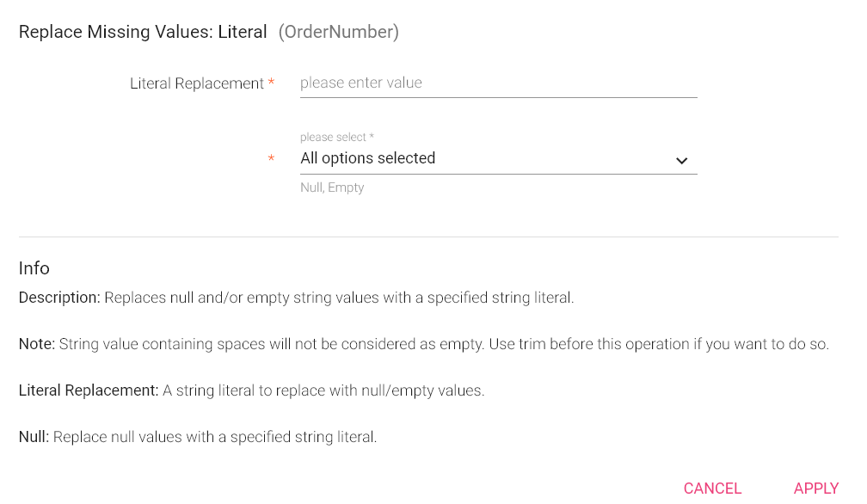Click the Literal Replacement input field
This screenshot has width=867, height=504.
point(498,83)
